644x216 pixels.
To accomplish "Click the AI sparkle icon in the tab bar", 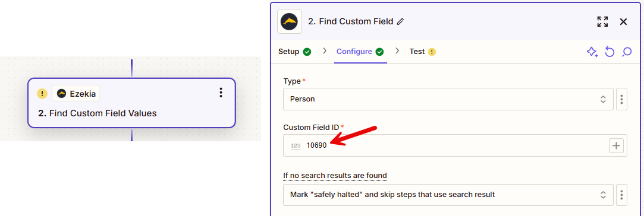I will click(x=592, y=52).
